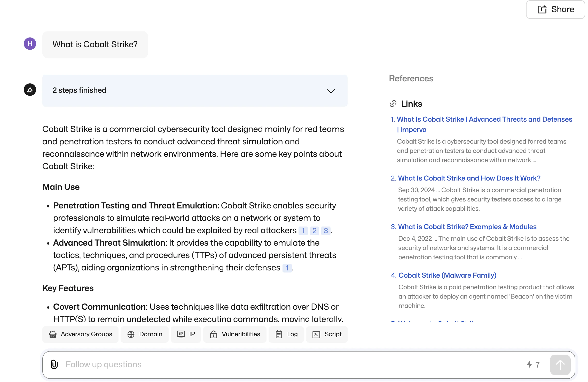Click the lightning bolt credits icon
The width and height of the screenshot is (588, 382).
point(529,364)
